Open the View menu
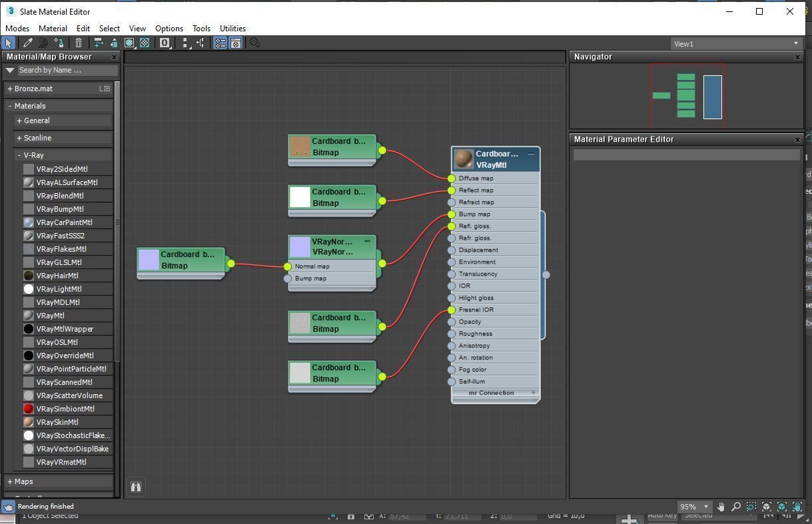The image size is (812, 524). [137, 29]
